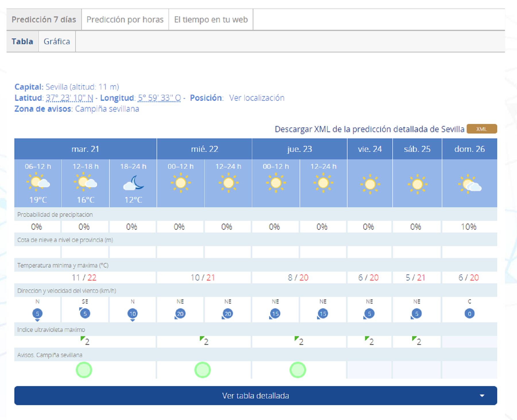Click NE wind 15 icon for jue. 23 00–12 h
517x420 pixels.
click(x=275, y=314)
